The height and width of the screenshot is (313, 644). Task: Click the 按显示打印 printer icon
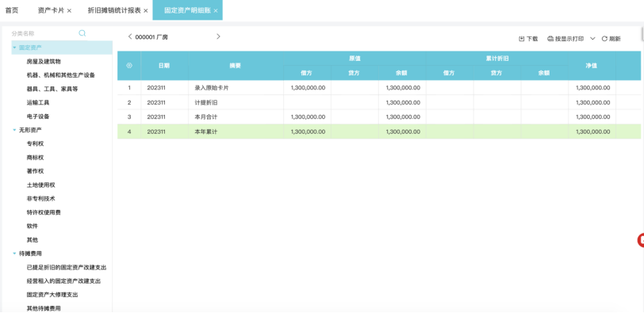pos(550,39)
